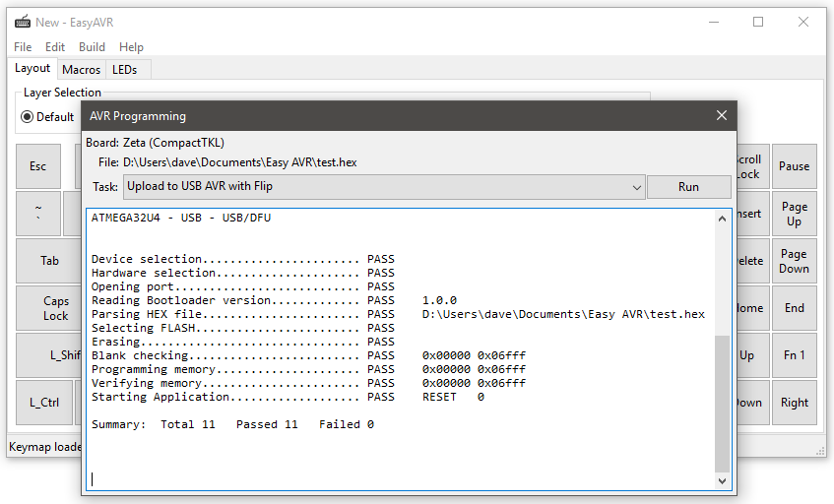Click the 'Blank checking' line
This screenshot has width=834, height=504.
[x=308, y=355]
